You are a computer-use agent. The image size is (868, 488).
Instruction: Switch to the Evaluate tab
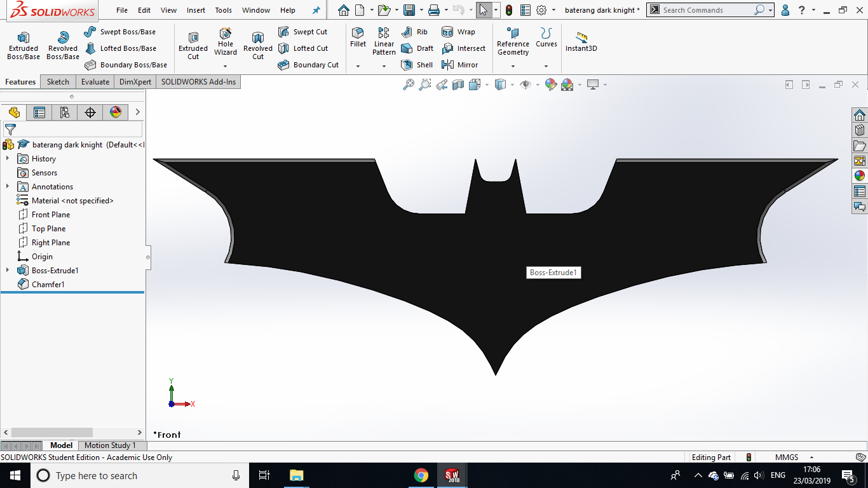pos(95,82)
